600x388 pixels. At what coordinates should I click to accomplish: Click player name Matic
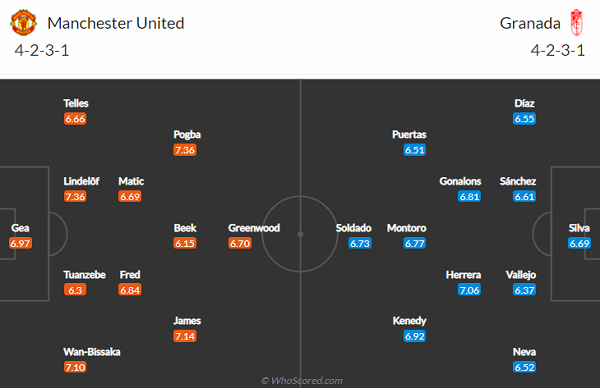131,181
